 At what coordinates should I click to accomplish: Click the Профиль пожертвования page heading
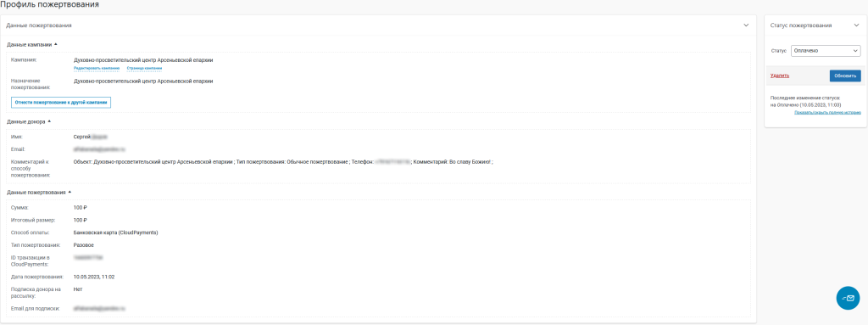click(50, 4)
